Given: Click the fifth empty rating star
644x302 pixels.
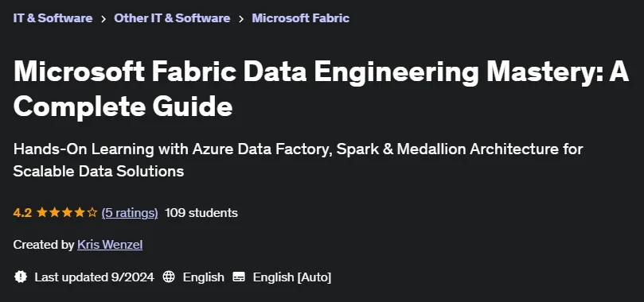Looking at the screenshot, I should (92, 212).
